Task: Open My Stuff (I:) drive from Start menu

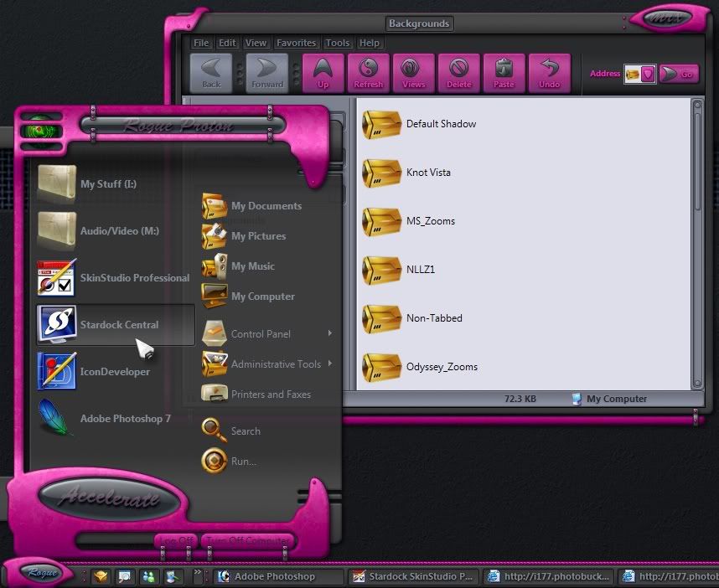Action: (115, 183)
